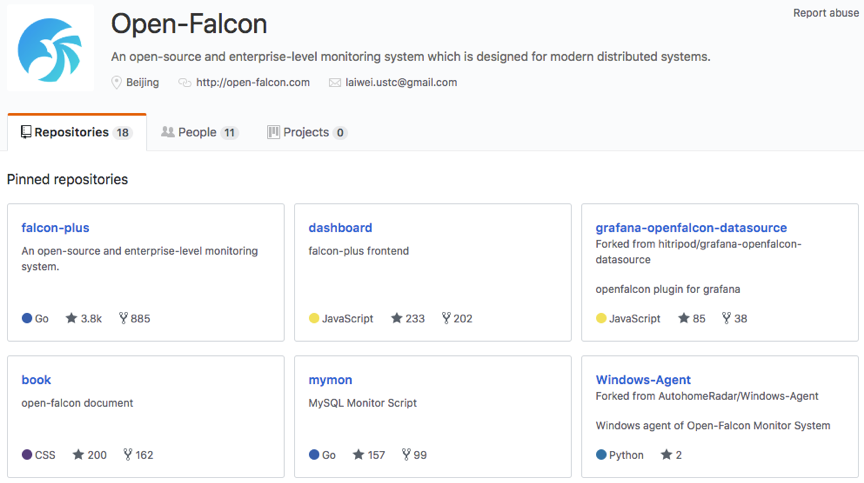Open the book repository
The width and height of the screenshot is (864, 483).
(36, 379)
